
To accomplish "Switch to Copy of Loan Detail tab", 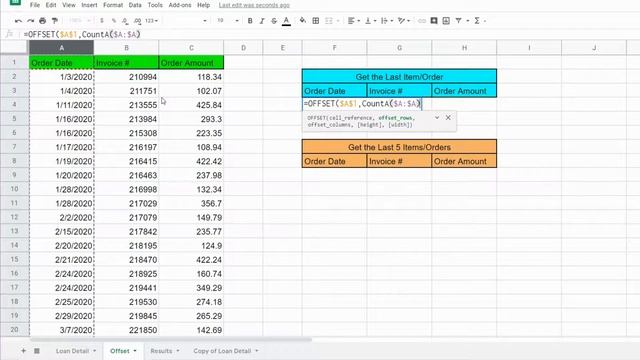I will point(222,351).
